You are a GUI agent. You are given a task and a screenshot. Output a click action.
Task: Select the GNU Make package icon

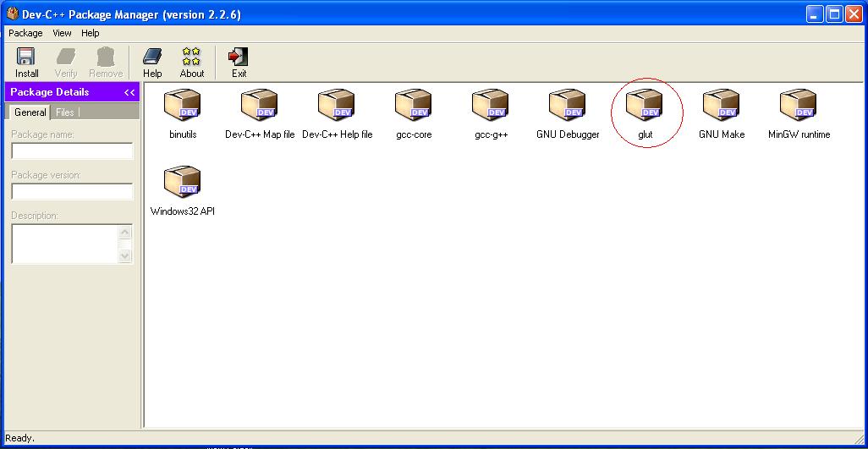pos(722,105)
